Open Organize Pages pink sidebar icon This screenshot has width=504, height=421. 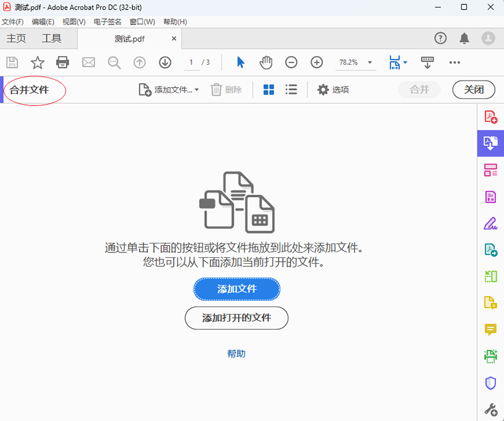click(491, 170)
